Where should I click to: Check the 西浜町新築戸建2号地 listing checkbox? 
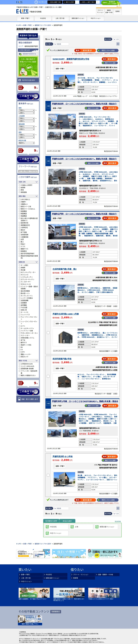pos(48,376)
